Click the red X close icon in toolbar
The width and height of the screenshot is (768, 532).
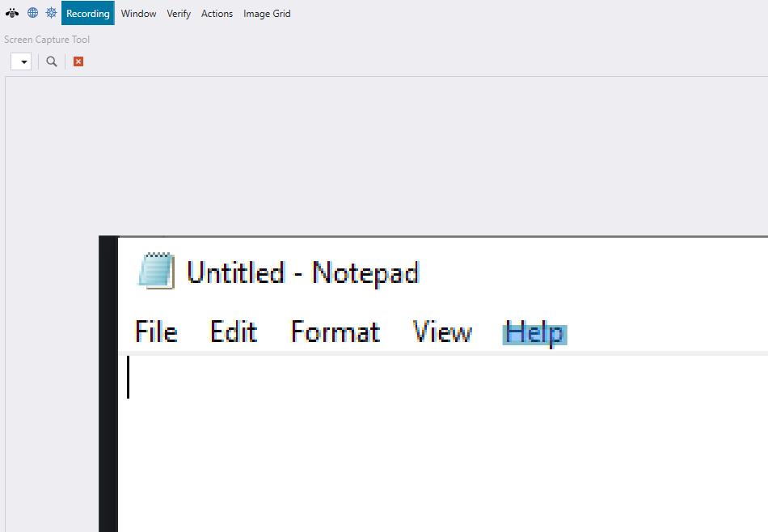click(x=78, y=61)
